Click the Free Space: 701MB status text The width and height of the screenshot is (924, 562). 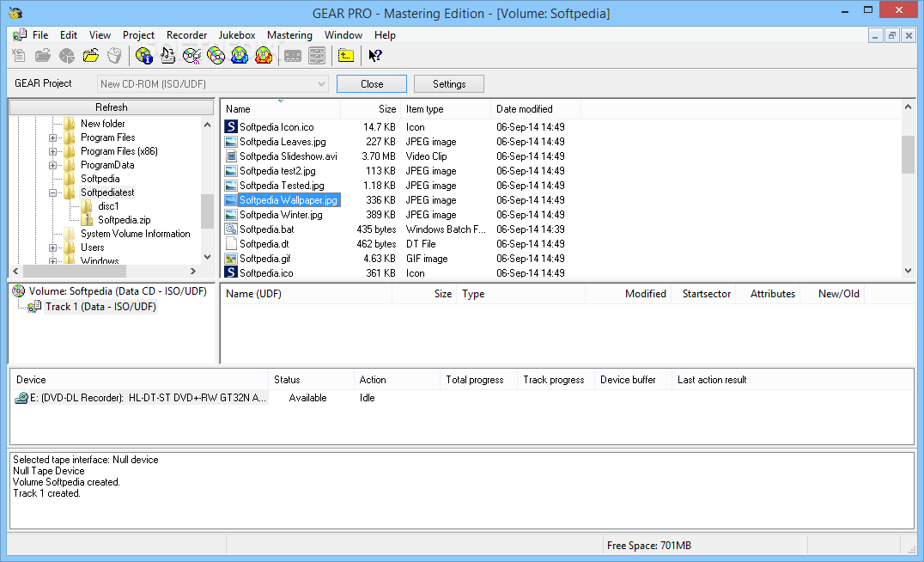649,546
